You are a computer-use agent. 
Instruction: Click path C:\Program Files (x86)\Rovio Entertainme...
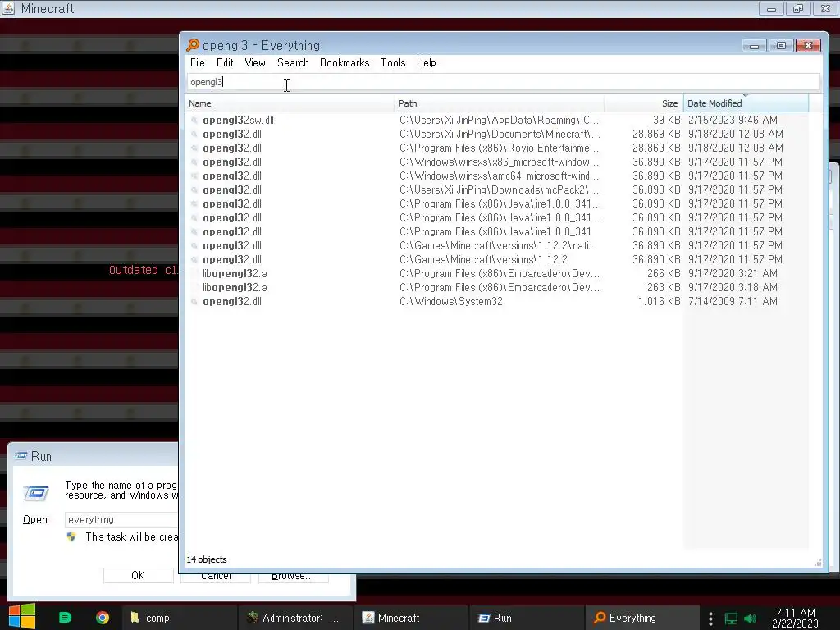coord(500,148)
